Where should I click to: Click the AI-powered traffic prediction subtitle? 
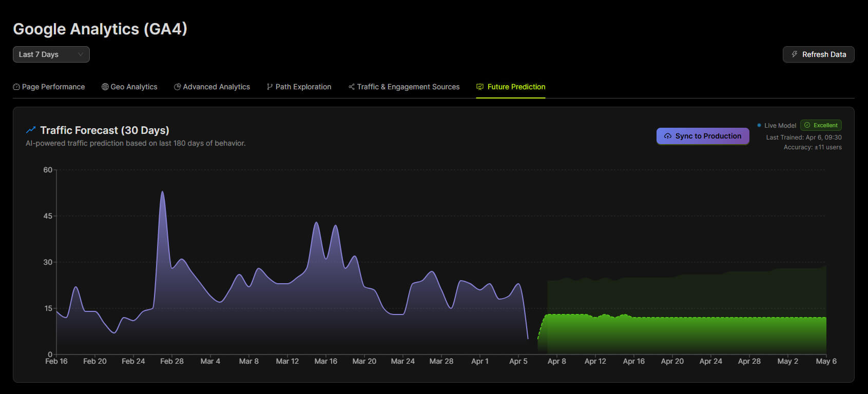(x=136, y=143)
